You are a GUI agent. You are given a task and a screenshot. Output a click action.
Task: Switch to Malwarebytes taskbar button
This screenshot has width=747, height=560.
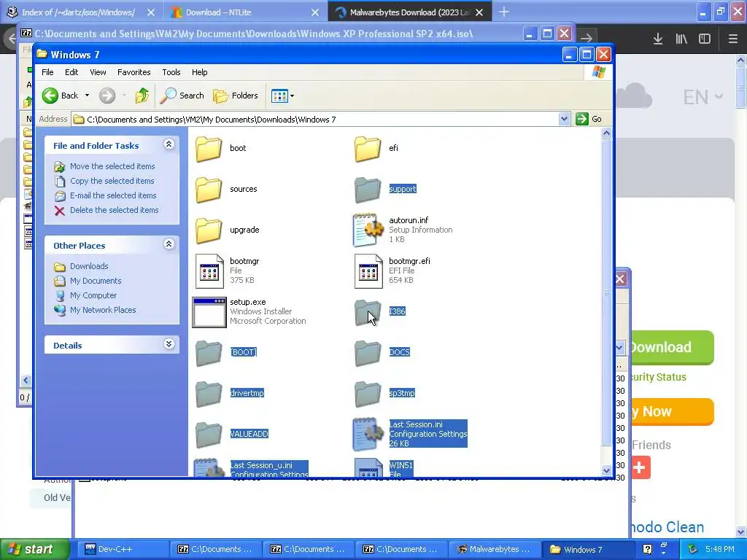[x=495, y=550]
